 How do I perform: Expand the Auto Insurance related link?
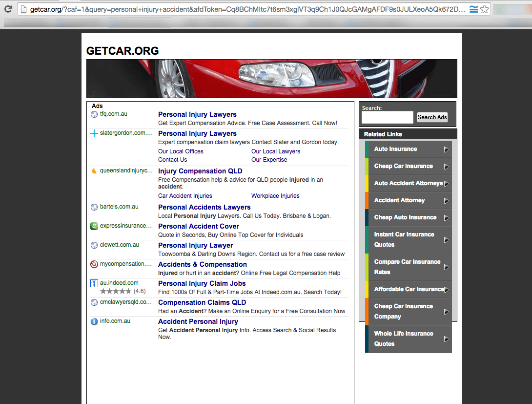(409, 149)
